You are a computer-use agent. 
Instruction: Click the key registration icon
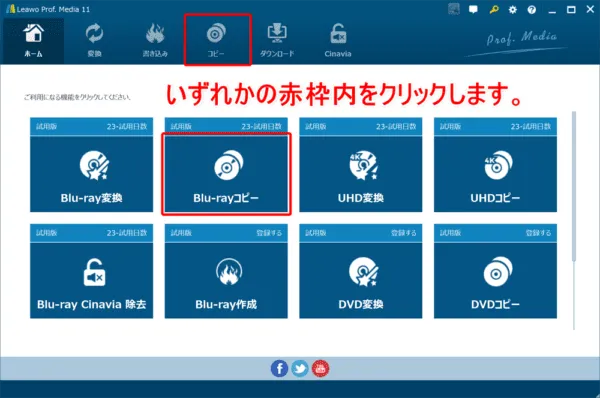(494, 10)
